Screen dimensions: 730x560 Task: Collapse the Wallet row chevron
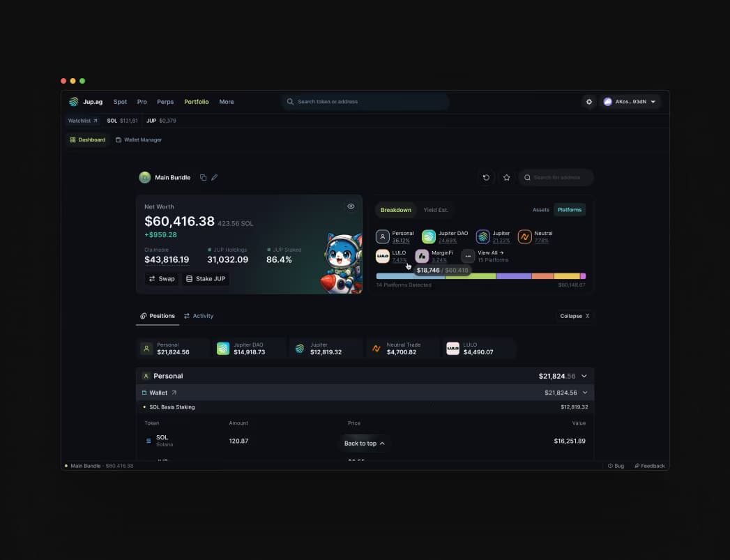coord(585,393)
